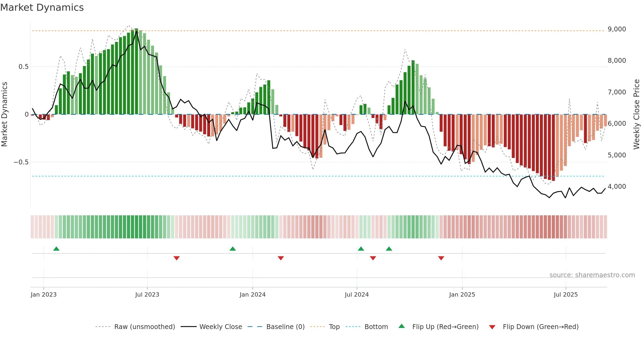This screenshot has height=362, width=644.
Task: Click the 6,000 price axis label
Action: click(x=617, y=123)
